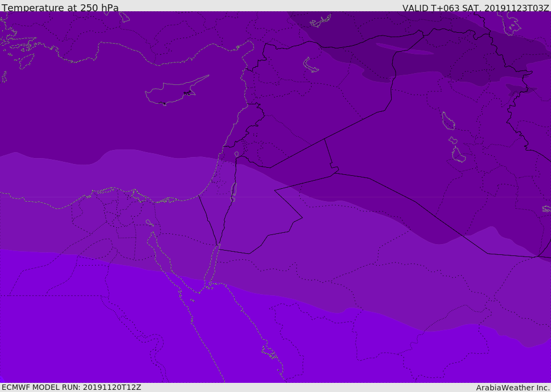
Task: Click the 'Temperature at 250 hPa' title
Action: [x=60, y=8]
